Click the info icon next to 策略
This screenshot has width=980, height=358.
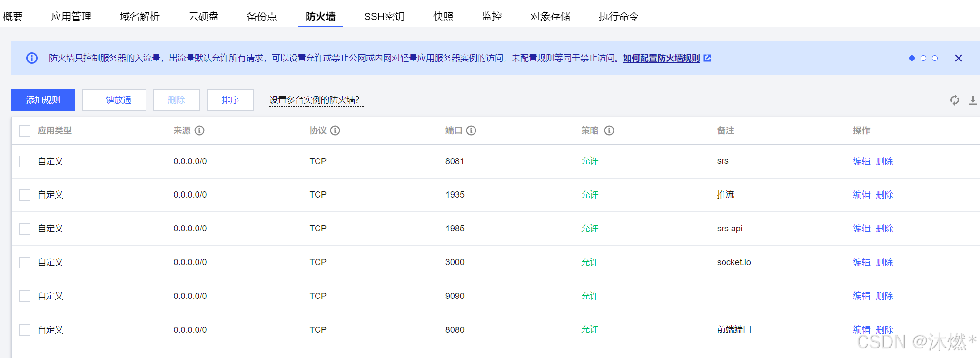coord(609,130)
